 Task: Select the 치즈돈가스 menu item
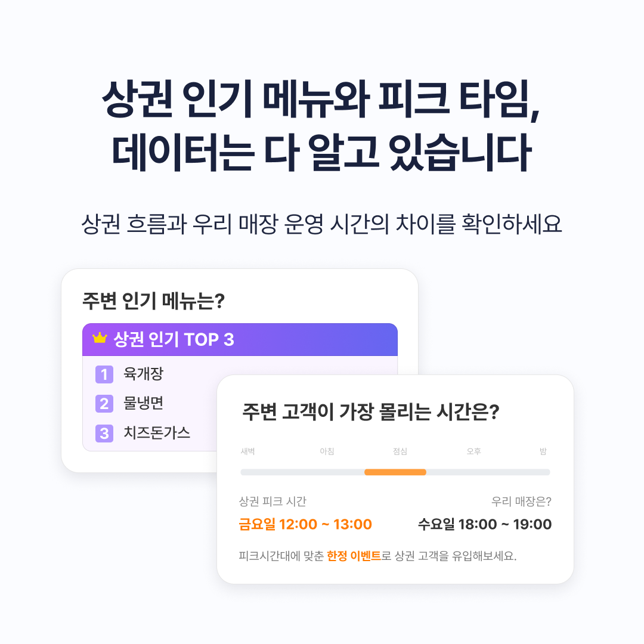(157, 433)
